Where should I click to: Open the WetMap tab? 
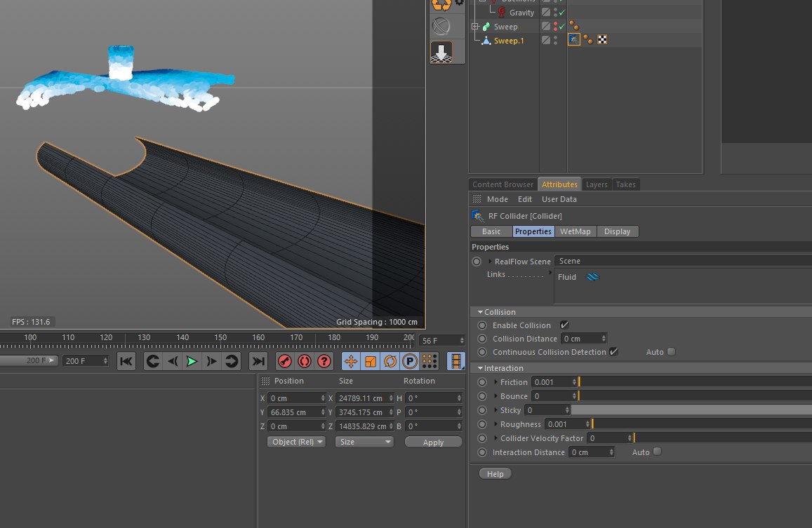(x=575, y=231)
